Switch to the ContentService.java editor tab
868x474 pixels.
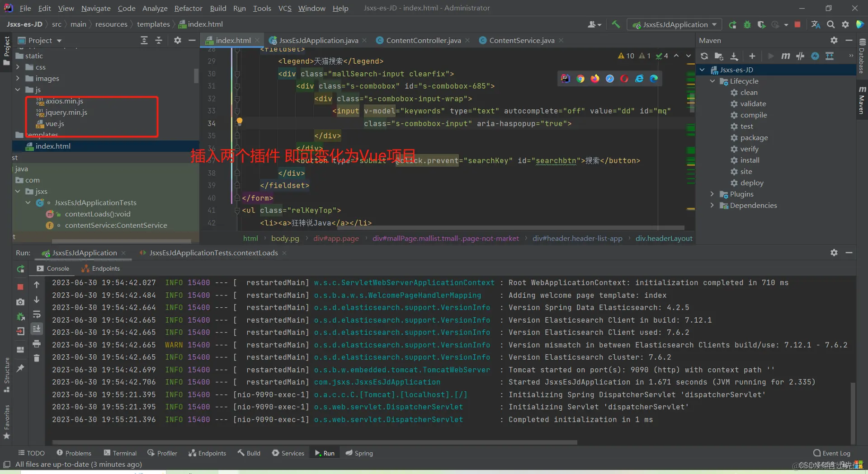coord(522,40)
